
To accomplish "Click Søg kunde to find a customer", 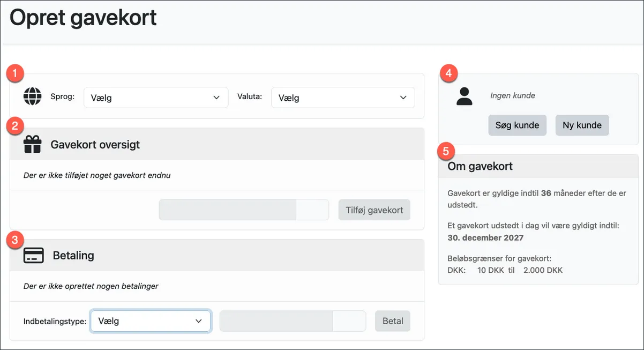I will 517,125.
